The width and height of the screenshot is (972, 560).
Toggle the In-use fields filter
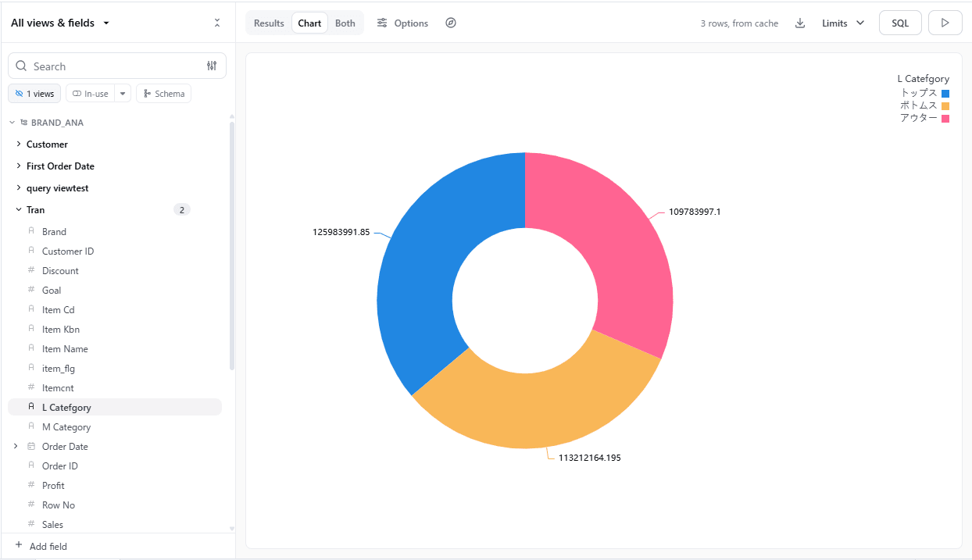pyautogui.click(x=90, y=94)
